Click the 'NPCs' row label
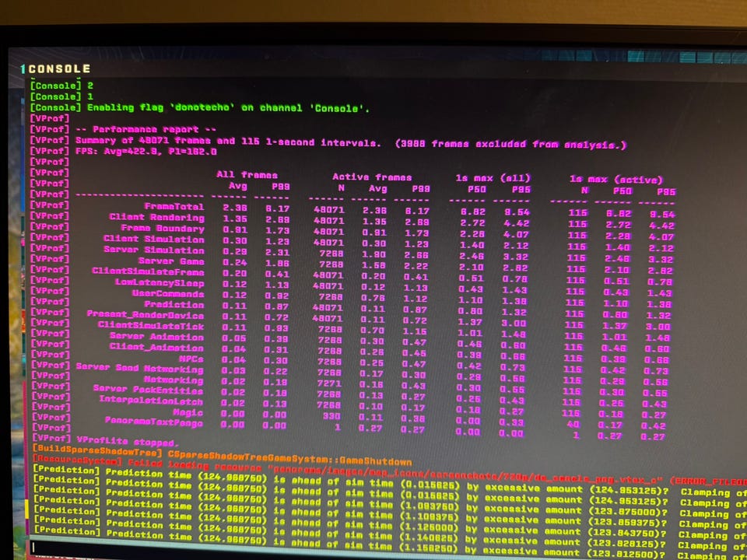 [191, 358]
